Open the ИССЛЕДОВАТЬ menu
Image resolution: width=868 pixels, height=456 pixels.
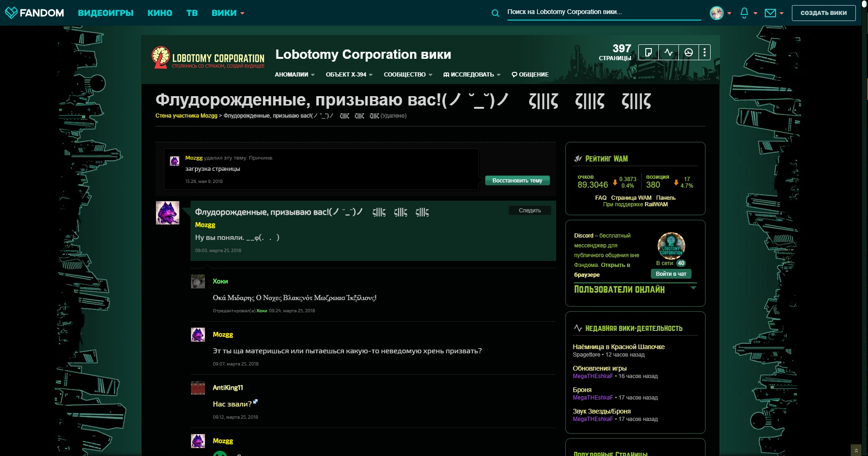[x=472, y=75]
